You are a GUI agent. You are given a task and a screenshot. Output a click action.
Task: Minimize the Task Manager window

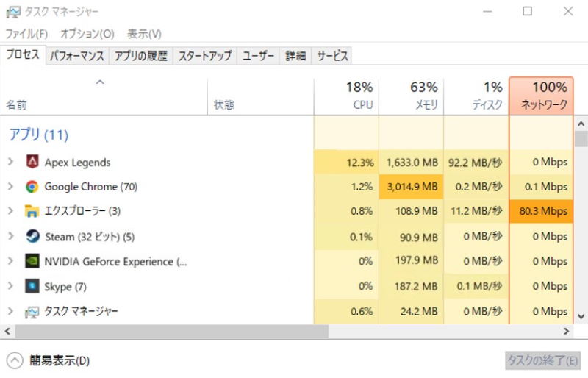point(487,11)
